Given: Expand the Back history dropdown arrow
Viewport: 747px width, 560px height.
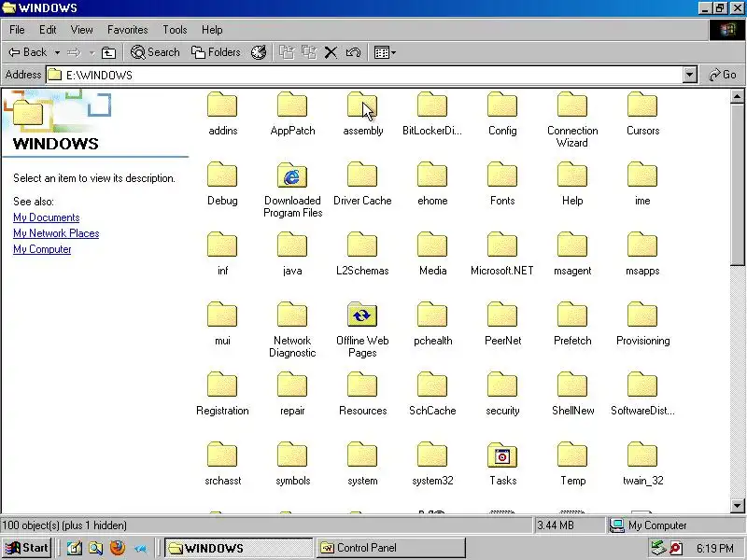Looking at the screenshot, I should (57, 52).
